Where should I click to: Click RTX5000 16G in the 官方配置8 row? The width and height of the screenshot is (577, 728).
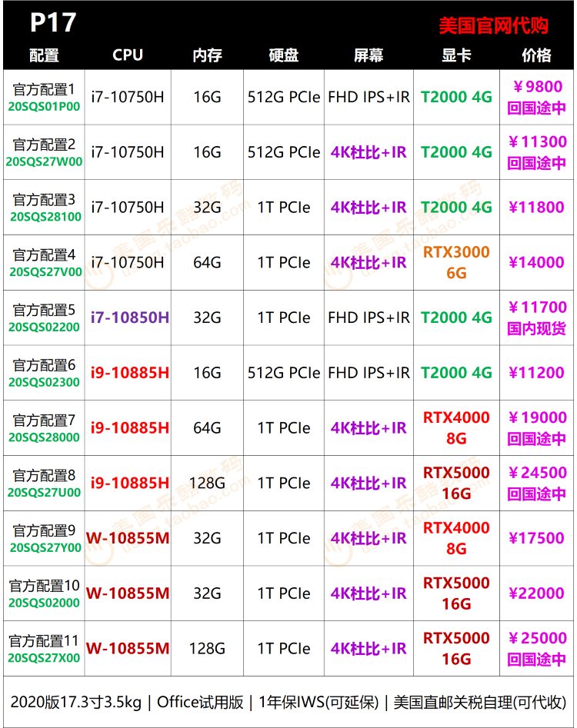click(x=456, y=483)
